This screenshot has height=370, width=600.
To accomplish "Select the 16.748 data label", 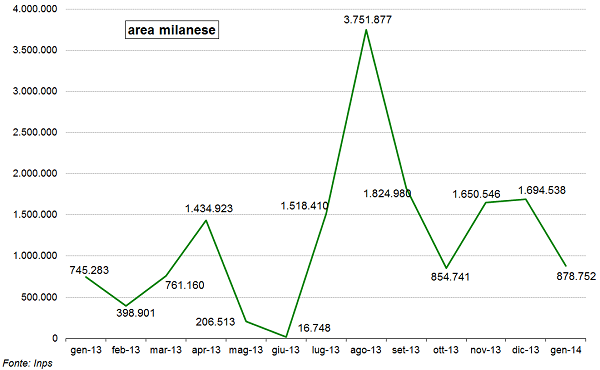I will [x=314, y=328].
